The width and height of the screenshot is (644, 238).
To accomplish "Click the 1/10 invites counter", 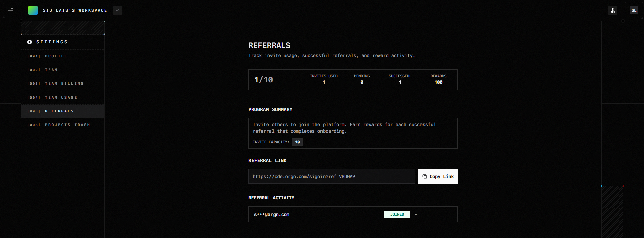I will pyautogui.click(x=263, y=80).
